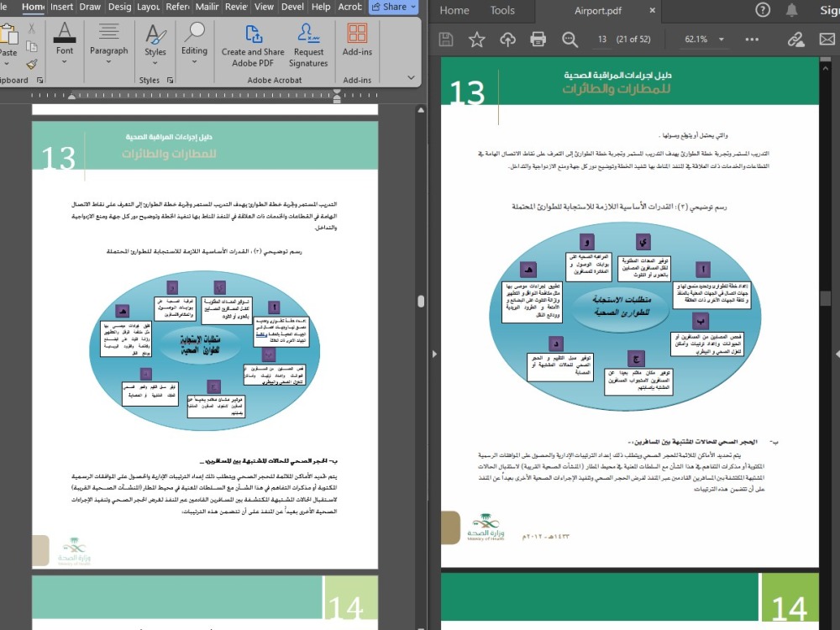
Task: Click the share link icon in Acrobat
Action: (x=795, y=39)
